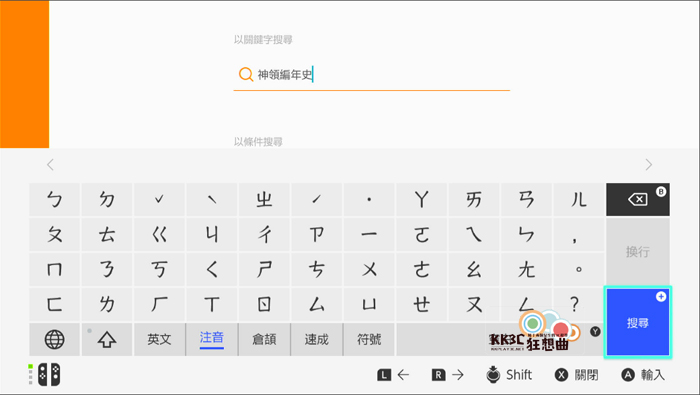This screenshot has width=700, height=395.
Task: Tap the ㄞ key
Action: (474, 199)
